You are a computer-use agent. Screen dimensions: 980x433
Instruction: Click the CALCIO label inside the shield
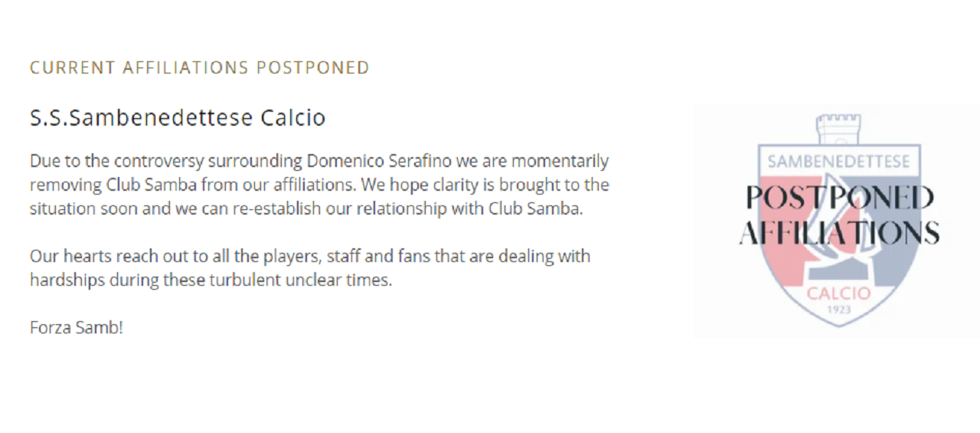tap(838, 294)
